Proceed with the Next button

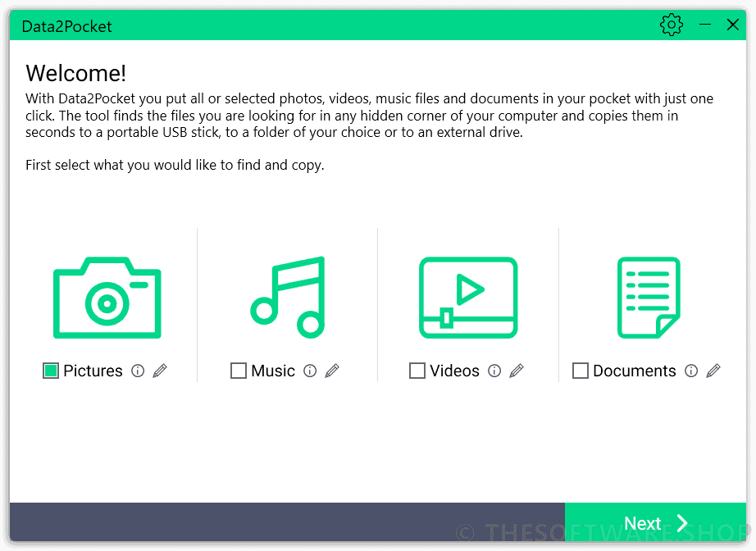655,522
